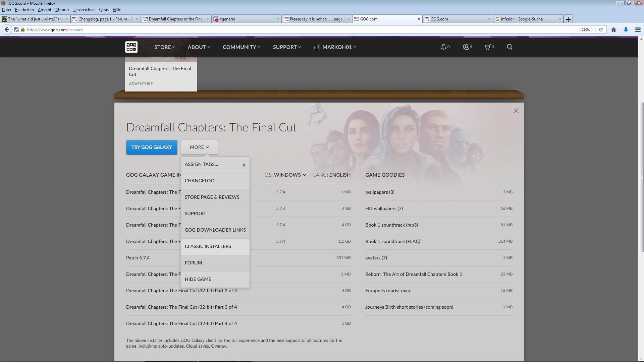The width and height of the screenshot is (644, 362).
Task: Click the 110% zoom level indicator
Action: (586, 29)
